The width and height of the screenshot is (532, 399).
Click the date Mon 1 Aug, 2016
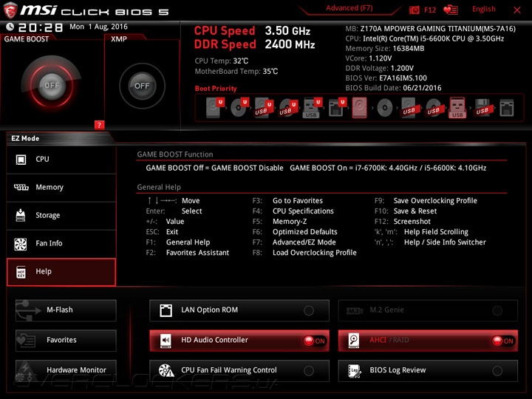coord(98,27)
